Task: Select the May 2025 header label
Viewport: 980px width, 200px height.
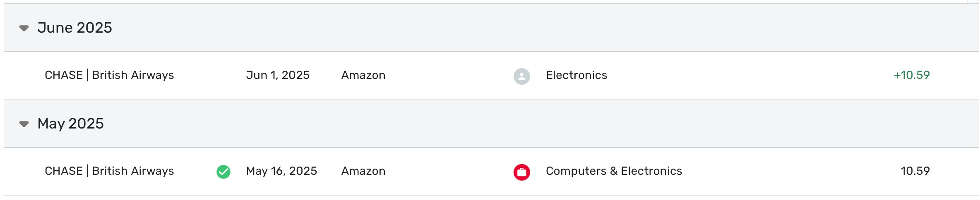Action: (71, 124)
